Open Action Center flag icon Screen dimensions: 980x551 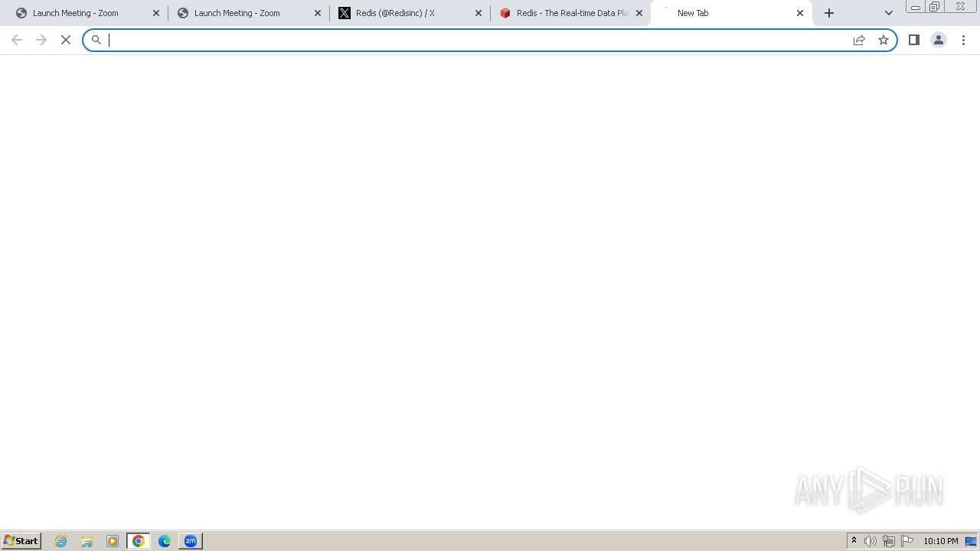tap(907, 541)
